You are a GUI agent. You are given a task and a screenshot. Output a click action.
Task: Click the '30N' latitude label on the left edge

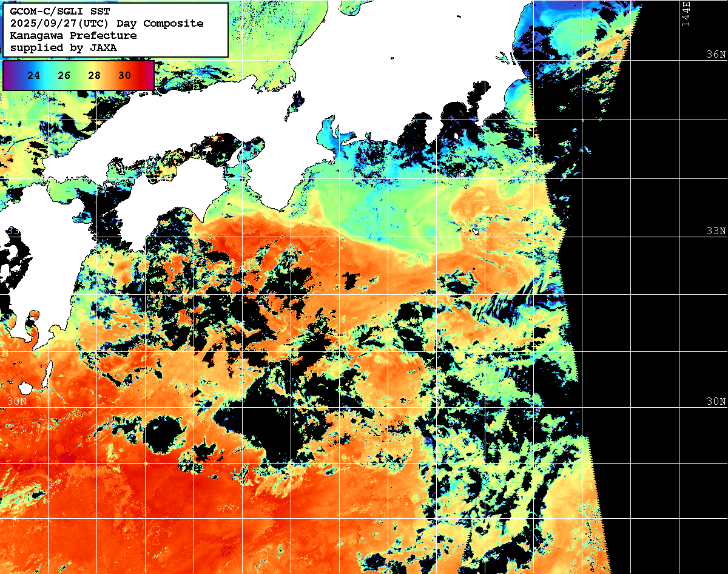pyautogui.click(x=16, y=401)
